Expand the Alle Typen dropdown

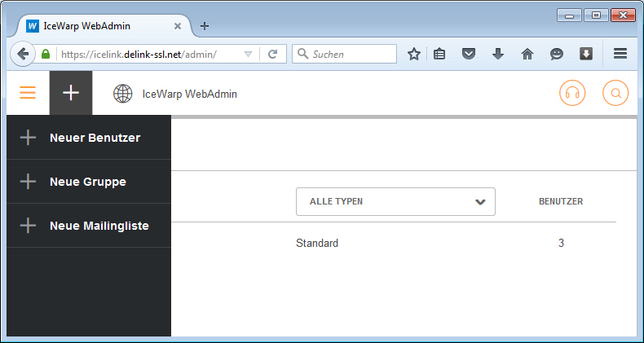pos(395,202)
